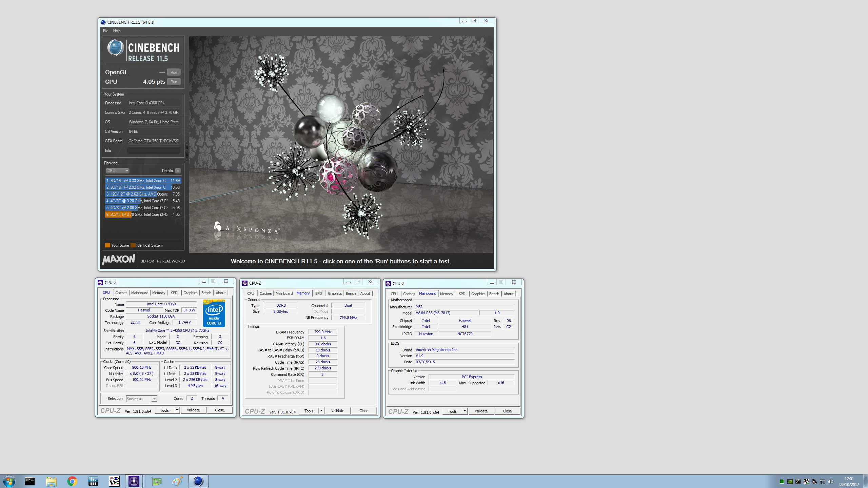Open the network connection tray icon

coord(822,482)
